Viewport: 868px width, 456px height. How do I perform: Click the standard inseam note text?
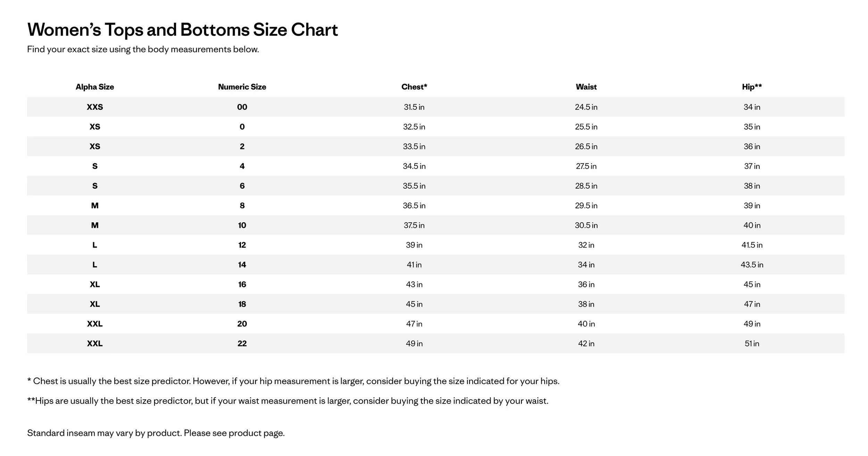156,433
